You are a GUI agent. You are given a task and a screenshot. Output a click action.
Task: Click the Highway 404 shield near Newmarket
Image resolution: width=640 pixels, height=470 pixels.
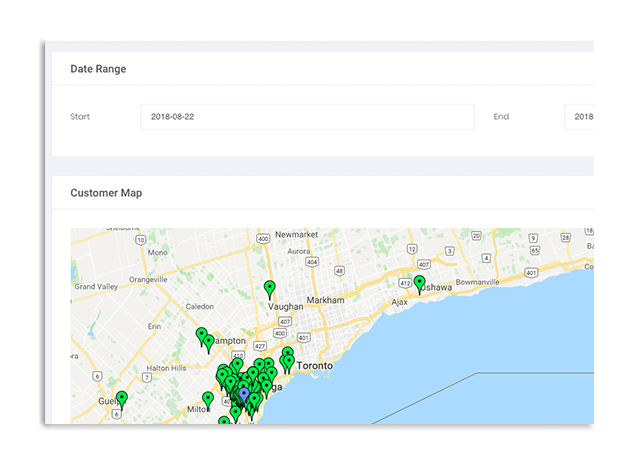click(x=313, y=262)
